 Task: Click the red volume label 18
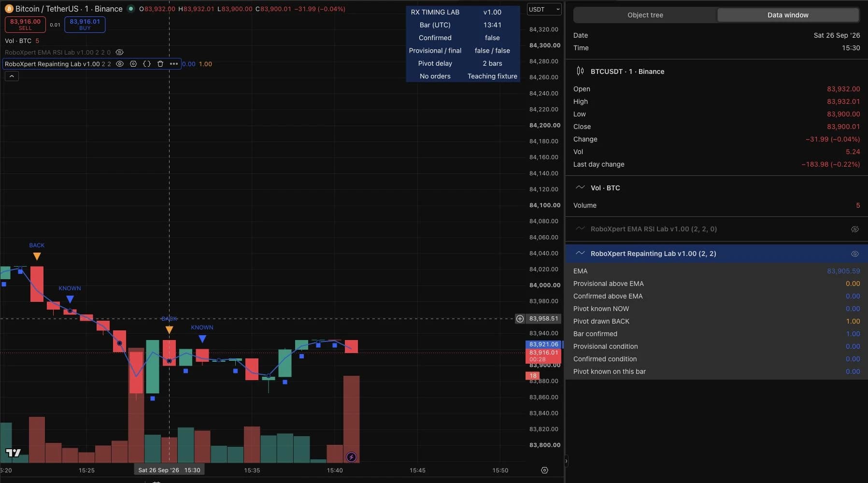pyautogui.click(x=533, y=376)
